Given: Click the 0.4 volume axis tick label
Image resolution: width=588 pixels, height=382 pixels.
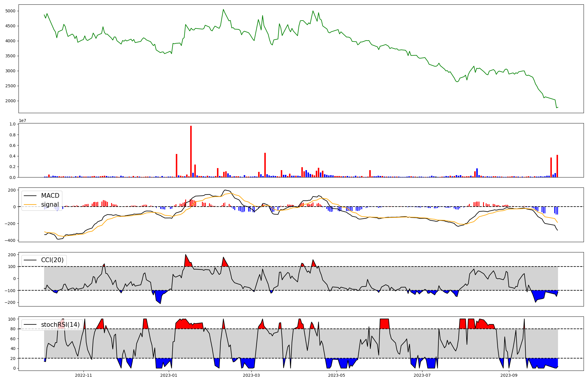Looking at the screenshot, I should coord(12,156).
